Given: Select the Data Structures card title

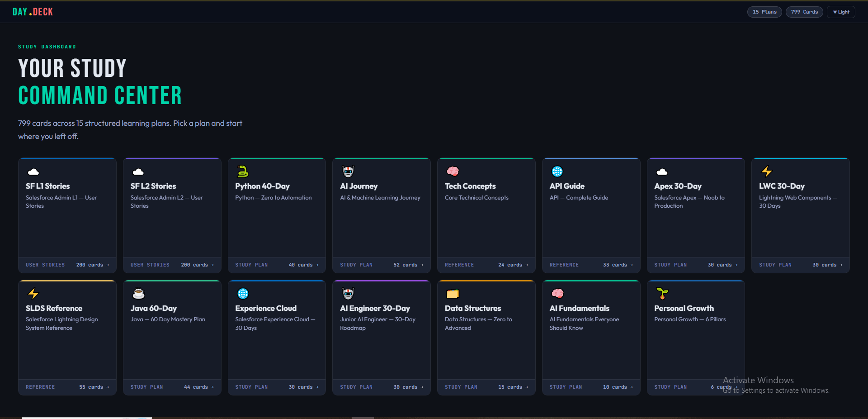Looking at the screenshot, I should [473, 308].
